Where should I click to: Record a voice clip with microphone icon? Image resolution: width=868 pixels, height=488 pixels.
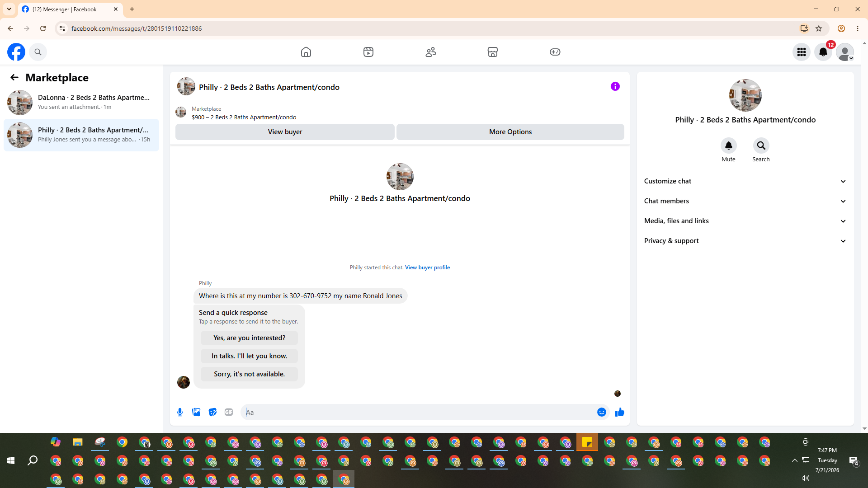pyautogui.click(x=180, y=412)
